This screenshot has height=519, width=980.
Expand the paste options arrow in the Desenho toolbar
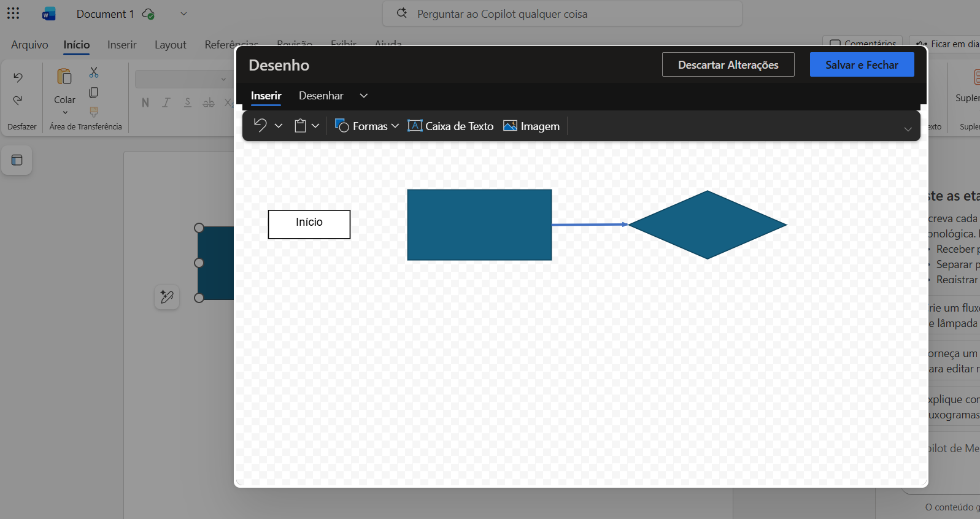315,126
